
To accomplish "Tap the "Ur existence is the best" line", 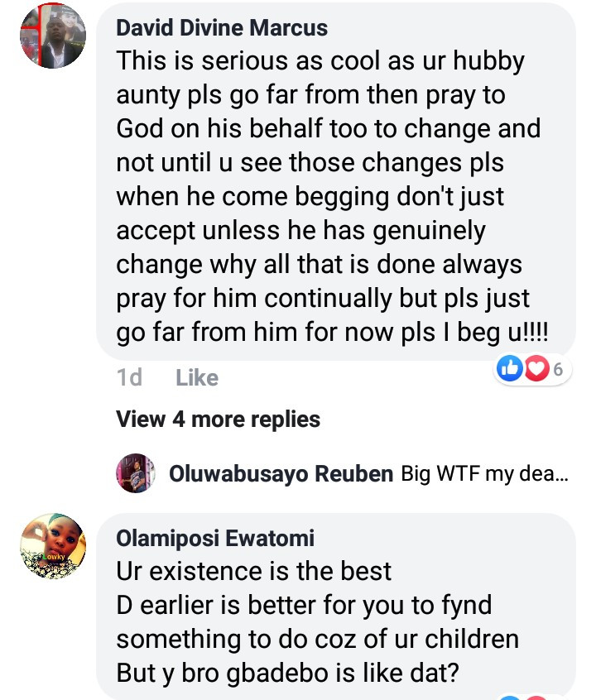I will (x=254, y=571).
